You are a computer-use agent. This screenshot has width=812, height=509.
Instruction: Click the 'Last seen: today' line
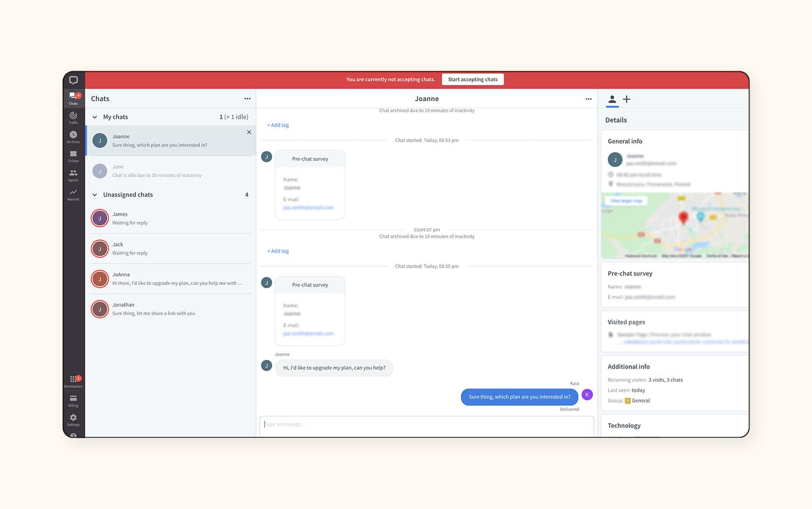click(x=626, y=390)
